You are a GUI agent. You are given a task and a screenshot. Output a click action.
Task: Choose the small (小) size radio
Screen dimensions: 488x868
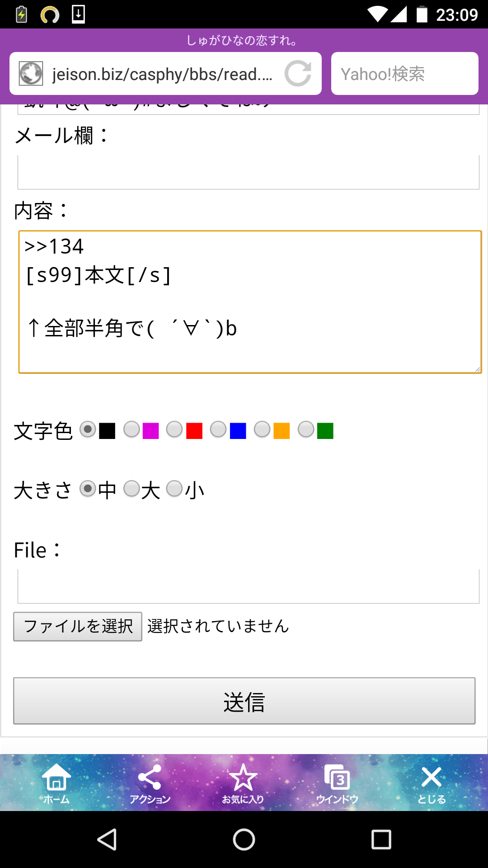coord(174,489)
